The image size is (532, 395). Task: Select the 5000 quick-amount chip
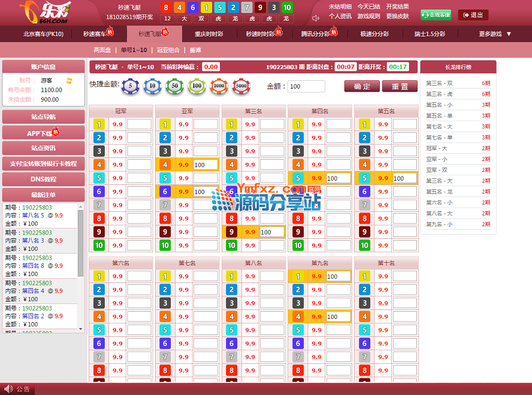click(241, 86)
